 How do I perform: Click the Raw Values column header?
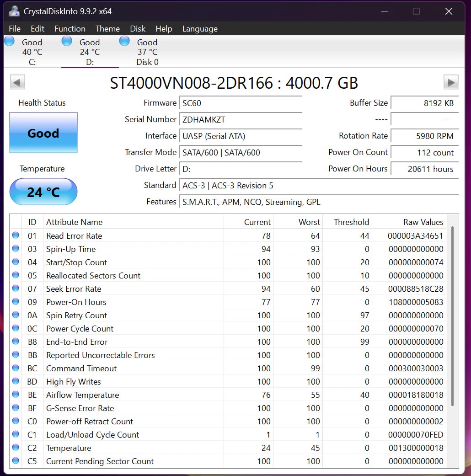click(409, 222)
